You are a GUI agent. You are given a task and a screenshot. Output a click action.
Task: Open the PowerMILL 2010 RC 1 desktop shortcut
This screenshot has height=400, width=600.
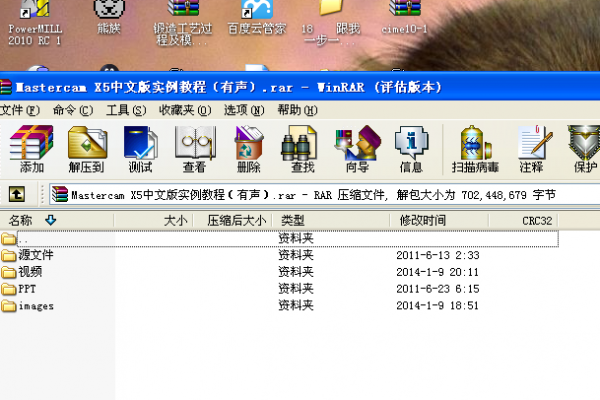(34, 23)
